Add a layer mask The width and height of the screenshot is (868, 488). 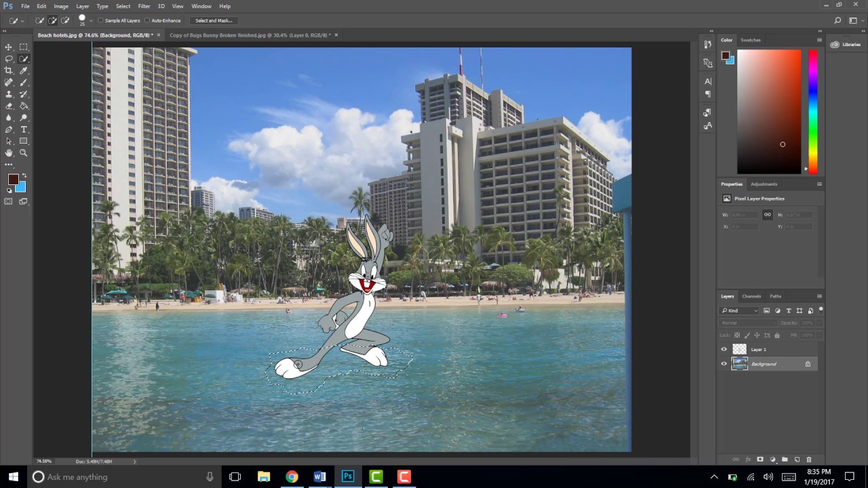tap(760, 460)
